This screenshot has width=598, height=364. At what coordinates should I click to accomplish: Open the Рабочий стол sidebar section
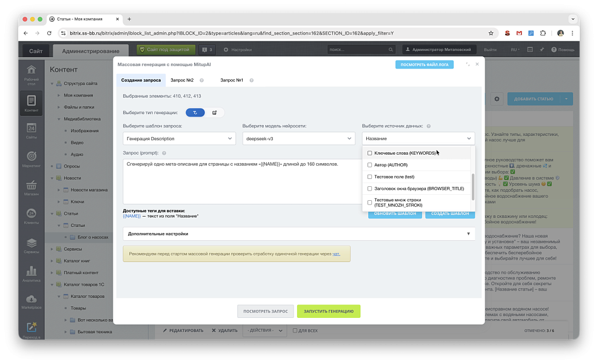pos(32,75)
